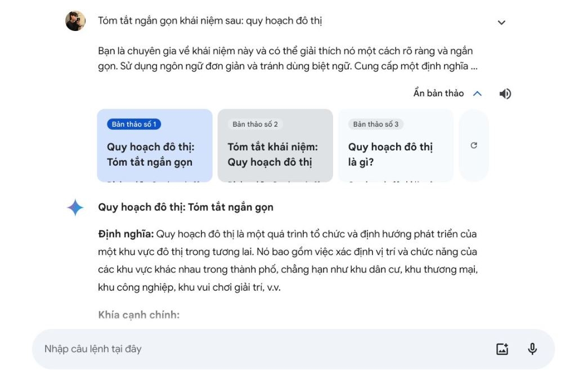
Task: Click the user profile avatar
Action: point(75,21)
